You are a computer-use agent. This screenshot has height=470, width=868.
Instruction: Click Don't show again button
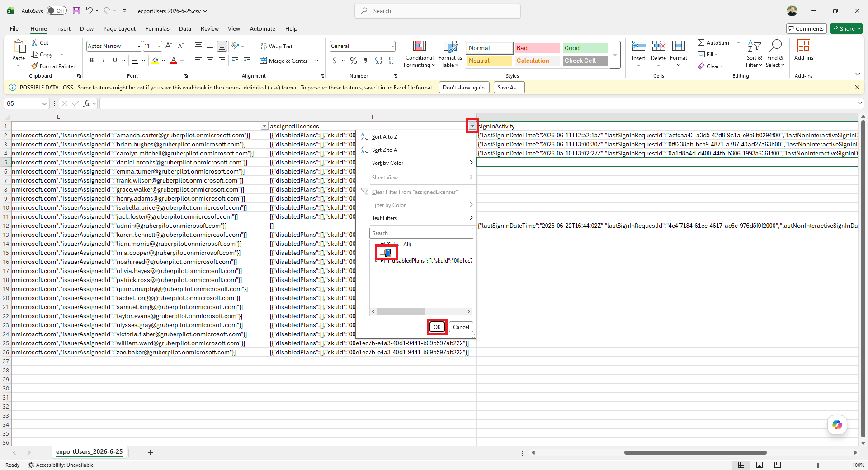click(x=464, y=88)
